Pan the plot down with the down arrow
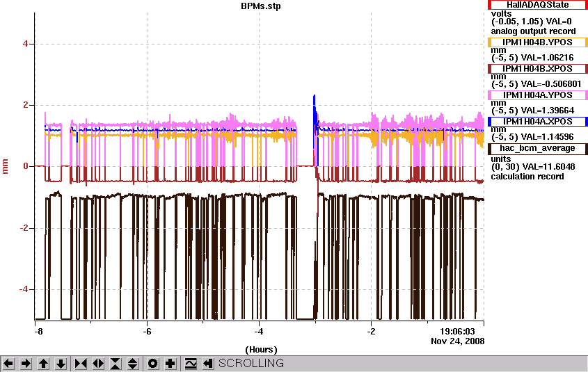 click(x=61, y=364)
